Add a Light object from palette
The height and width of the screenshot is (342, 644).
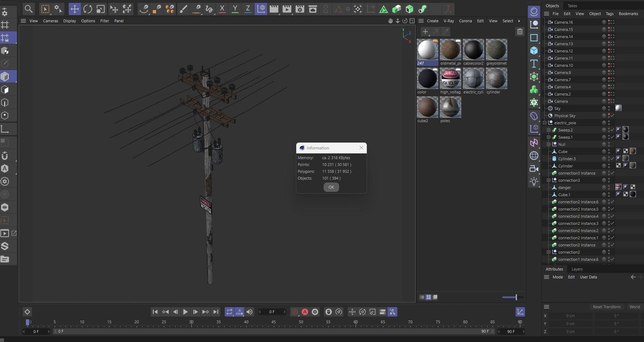534,181
